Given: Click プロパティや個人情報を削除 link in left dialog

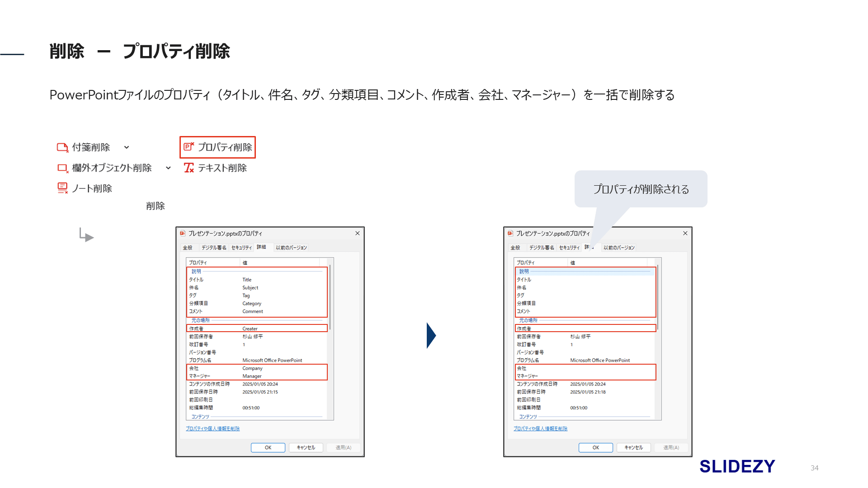Looking at the screenshot, I should tap(212, 428).
